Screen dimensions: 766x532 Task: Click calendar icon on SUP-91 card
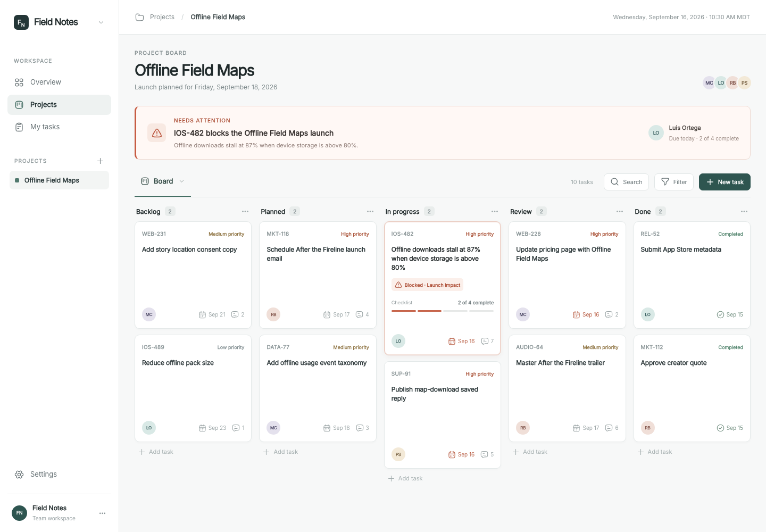tap(452, 455)
